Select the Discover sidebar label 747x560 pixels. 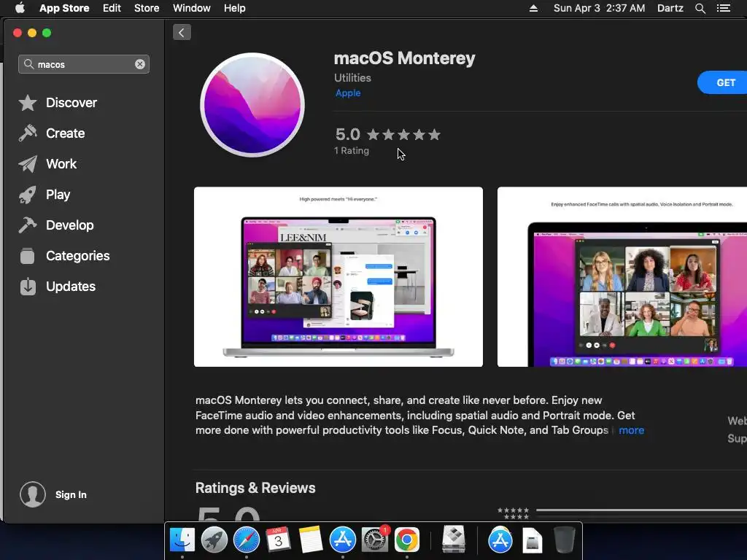click(x=71, y=103)
